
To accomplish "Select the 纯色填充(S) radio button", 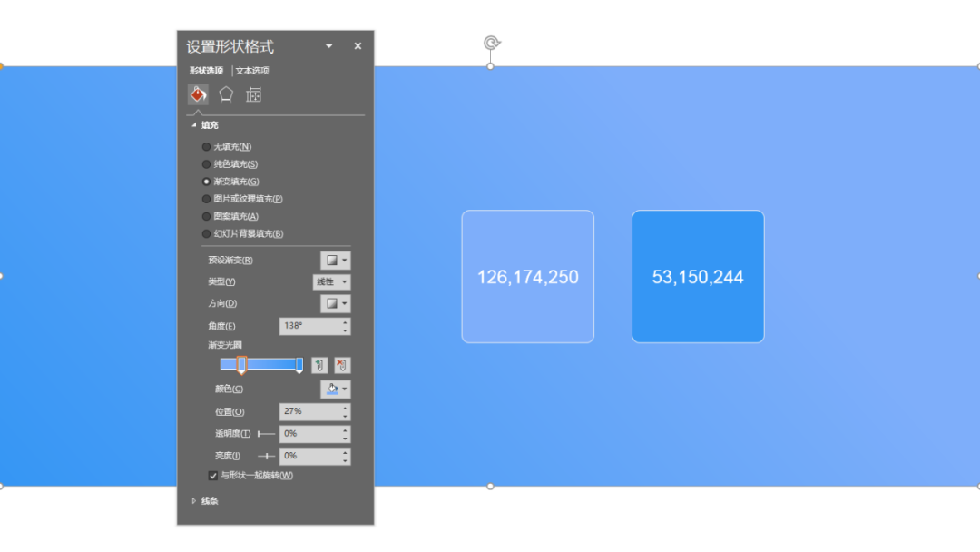I will point(206,164).
